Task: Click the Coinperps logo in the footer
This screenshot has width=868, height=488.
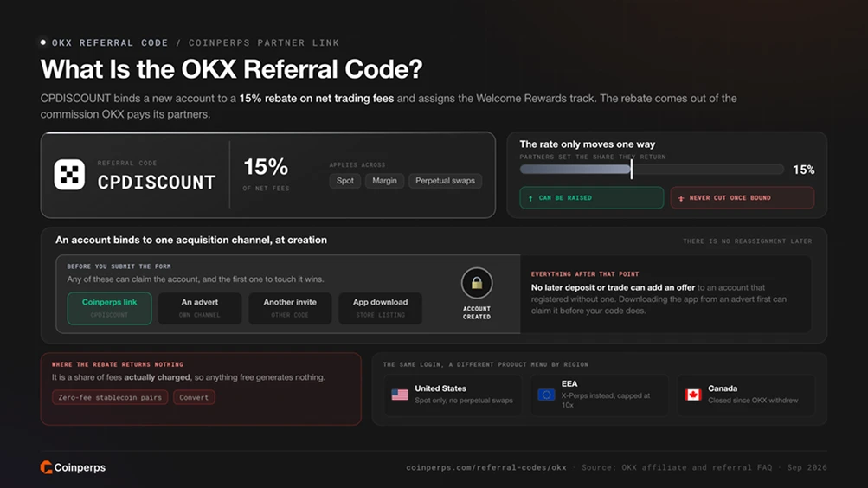Action: point(73,467)
